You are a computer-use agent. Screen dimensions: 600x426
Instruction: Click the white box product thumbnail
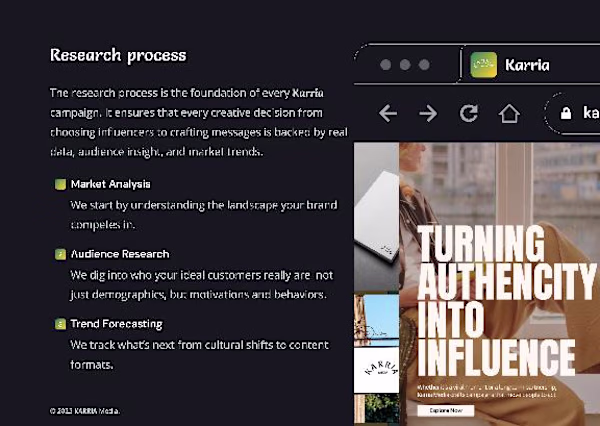pos(377,217)
